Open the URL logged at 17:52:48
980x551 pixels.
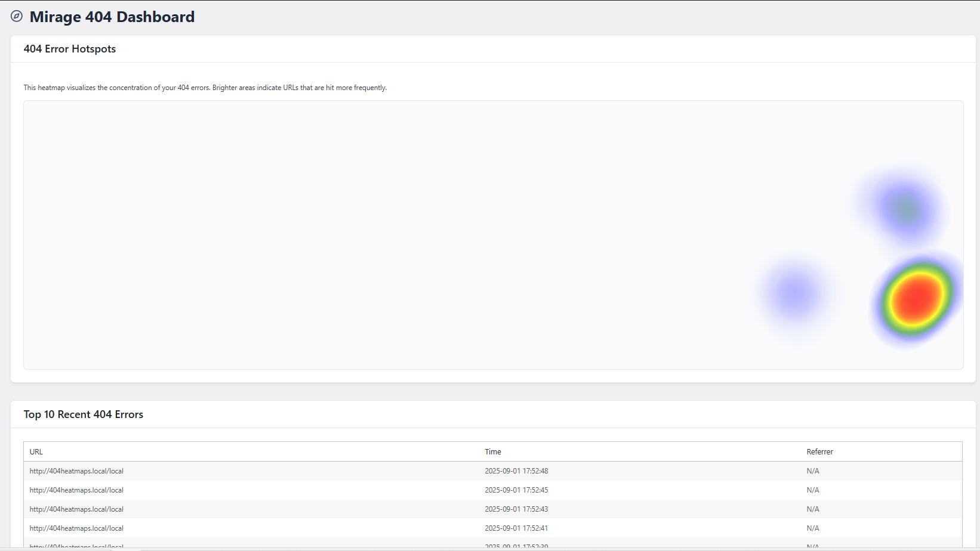click(x=76, y=471)
